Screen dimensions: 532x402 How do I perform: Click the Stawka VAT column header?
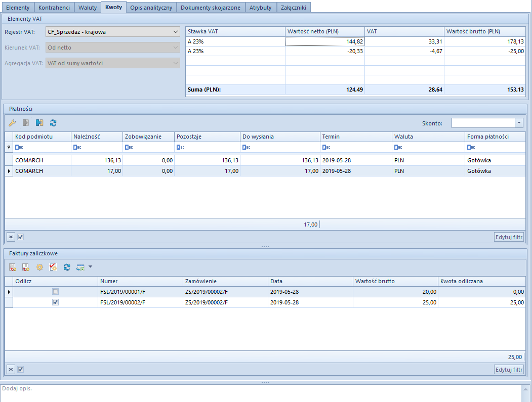pyautogui.click(x=235, y=31)
